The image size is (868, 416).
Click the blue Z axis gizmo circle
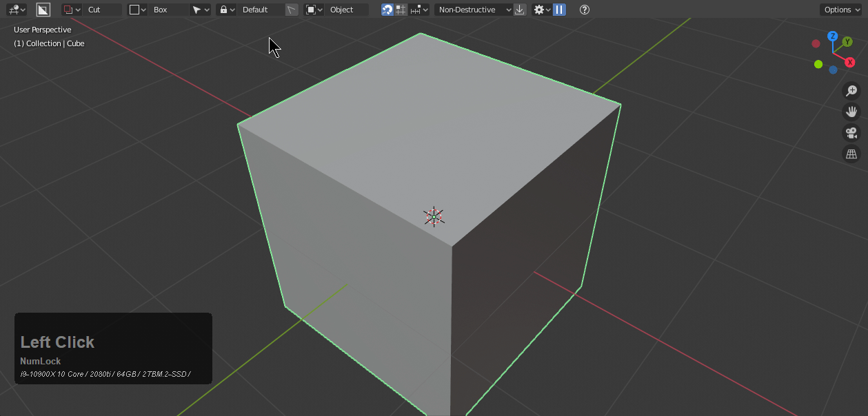click(833, 36)
